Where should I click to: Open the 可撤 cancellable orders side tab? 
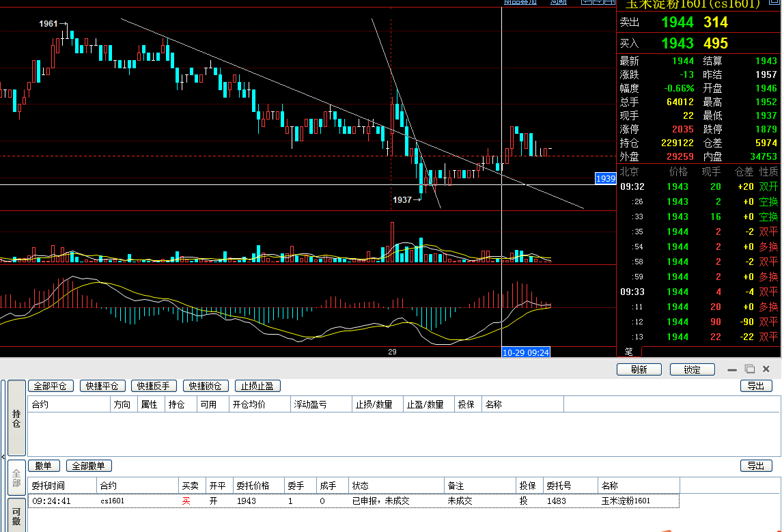pos(16,516)
